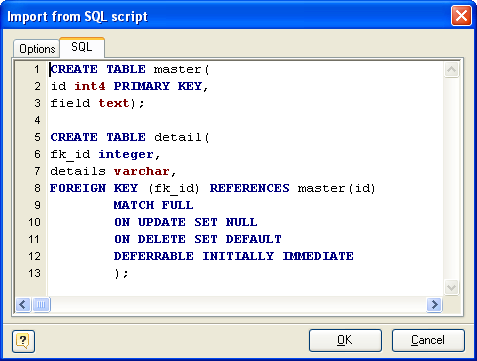Select the SQL tab
Viewport: 477px width, 361px height.
(82, 47)
